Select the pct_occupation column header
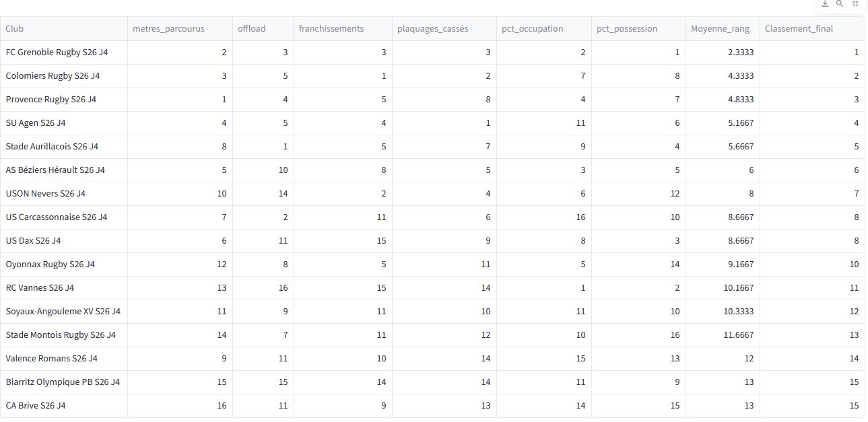868x422 pixels. pyautogui.click(x=533, y=28)
